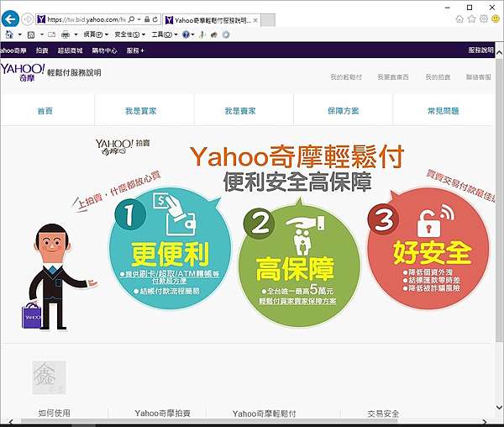Click the RSS feeds icon in the command bar

[x=31, y=34]
